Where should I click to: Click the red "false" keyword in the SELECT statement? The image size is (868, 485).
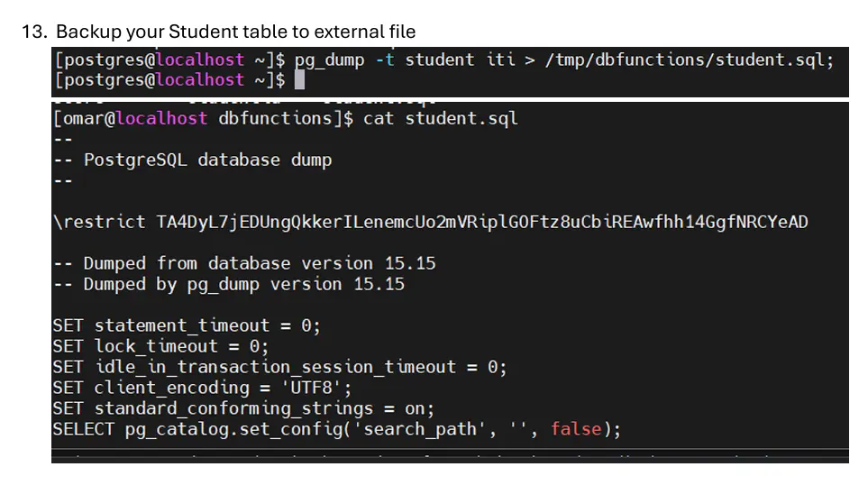coord(576,429)
